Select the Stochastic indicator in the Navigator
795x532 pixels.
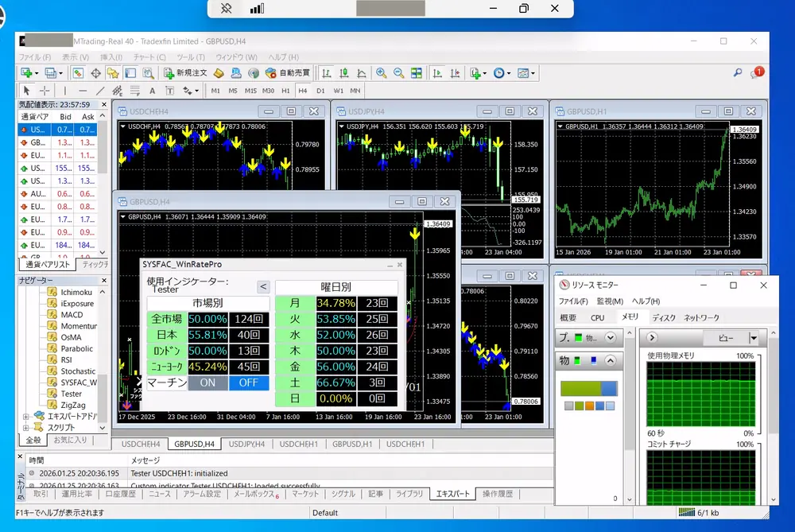coord(78,371)
